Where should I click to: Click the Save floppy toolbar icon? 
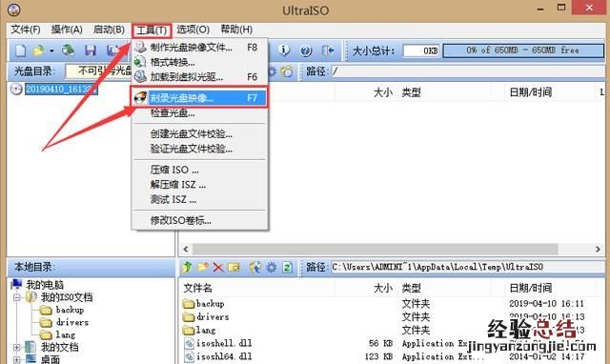point(91,51)
